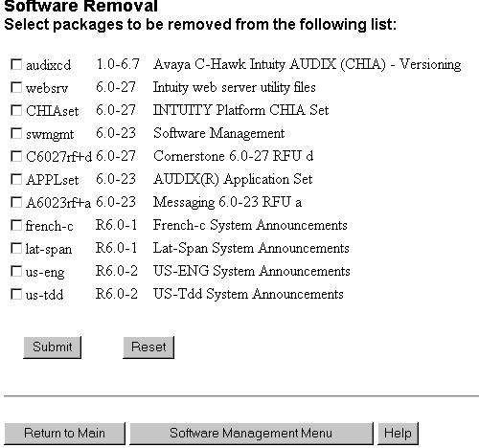
Task: Mark the us-tdd package for removal
Action: 16,294
